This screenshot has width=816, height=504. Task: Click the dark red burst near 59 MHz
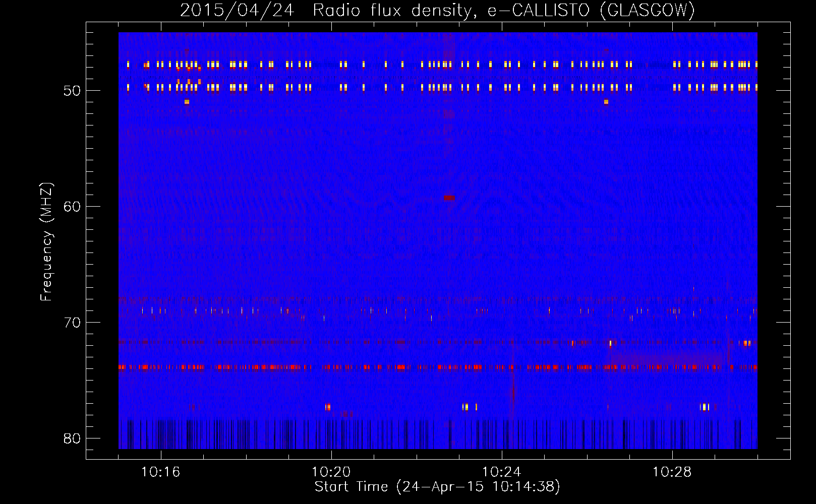449,198
